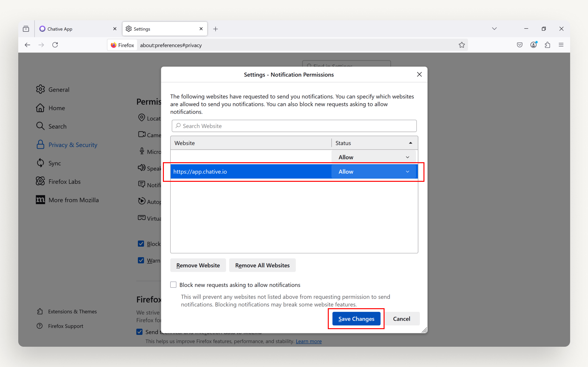Image resolution: width=588 pixels, height=367 pixels.
Task: Click the Microphone permissions icon
Action: (x=142, y=151)
